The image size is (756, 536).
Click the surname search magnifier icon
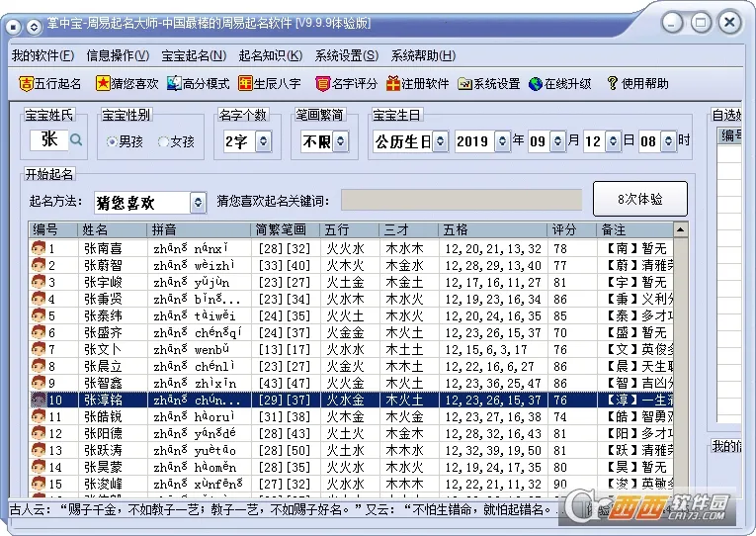[76, 140]
